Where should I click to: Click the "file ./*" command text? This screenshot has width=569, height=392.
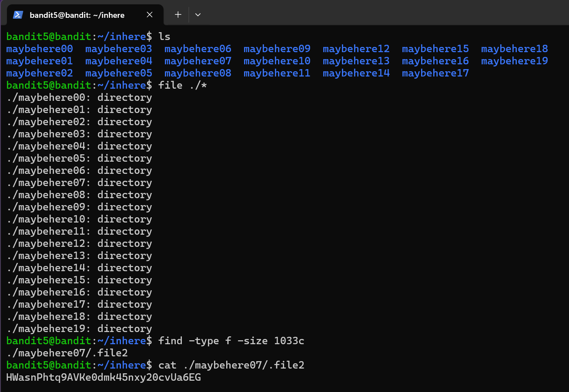point(183,85)
